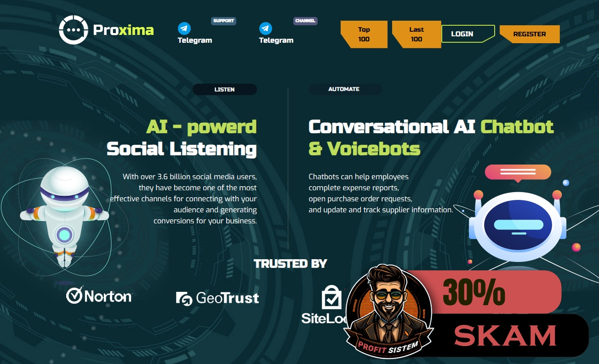Click the Proxima chat bubble logo icon
The image size is (599, 364).
point(74,29)
